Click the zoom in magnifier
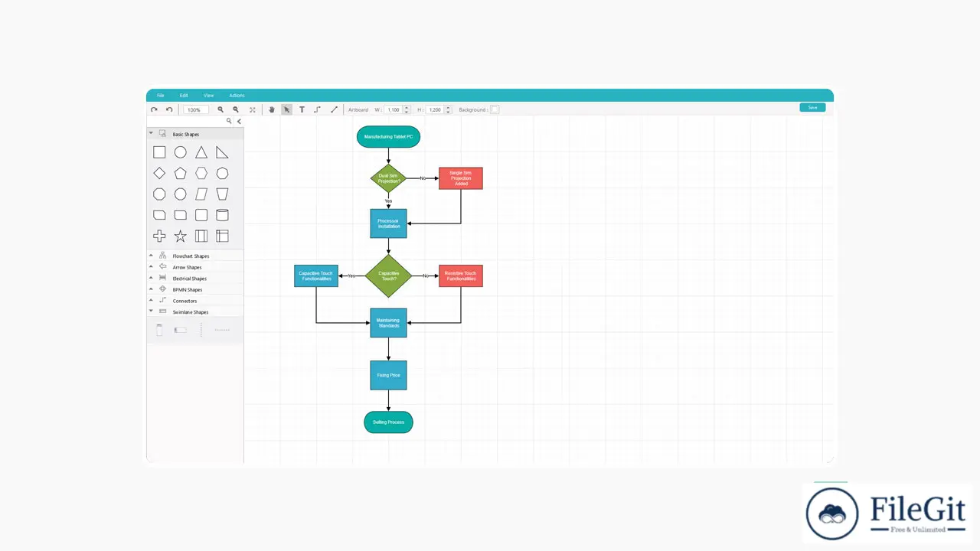 [220, 109]
